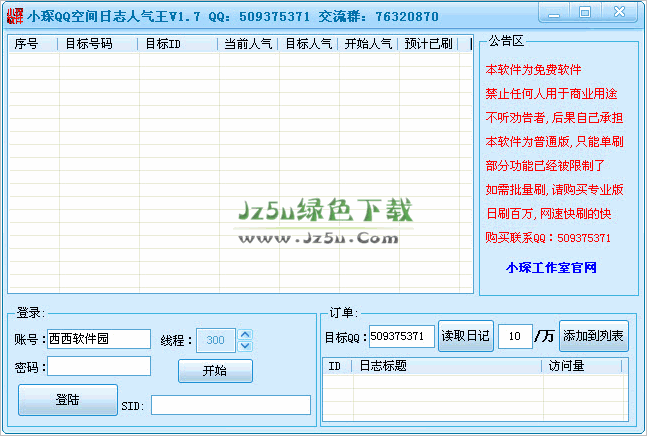Click the 开始 start button
647x436 pixels.
(215, 370)
